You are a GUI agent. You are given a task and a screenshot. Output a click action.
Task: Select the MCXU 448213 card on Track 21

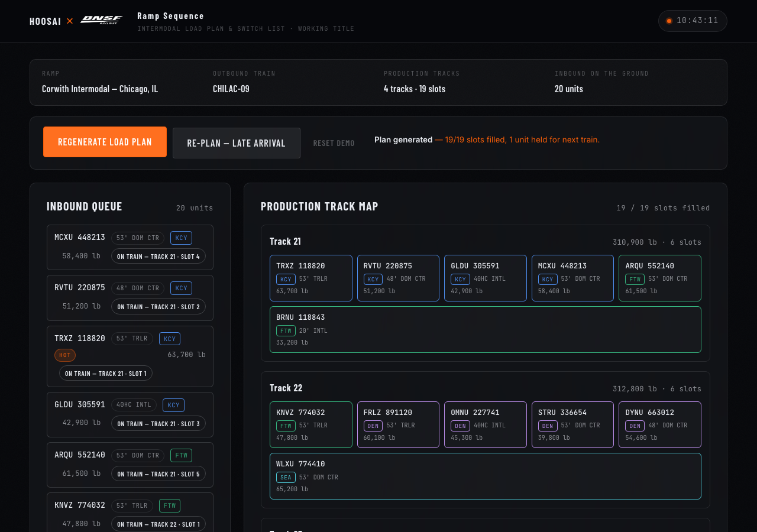pyautogui.click(x=572, y=278)
